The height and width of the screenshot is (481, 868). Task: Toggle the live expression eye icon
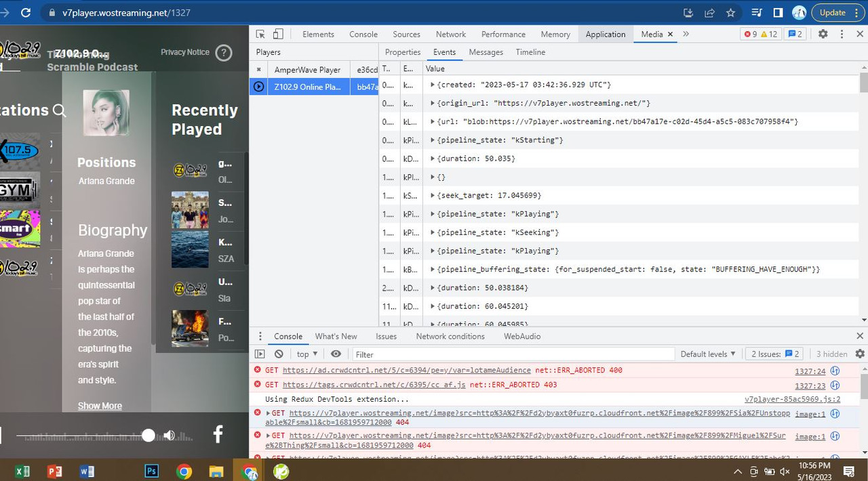click(x=336, y=354)
